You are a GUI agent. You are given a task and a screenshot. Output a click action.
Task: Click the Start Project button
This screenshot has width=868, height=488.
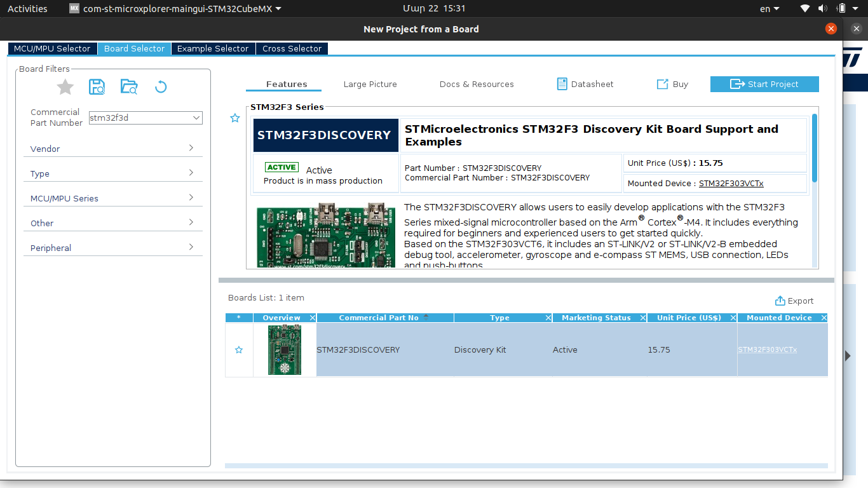coord(764,84)
